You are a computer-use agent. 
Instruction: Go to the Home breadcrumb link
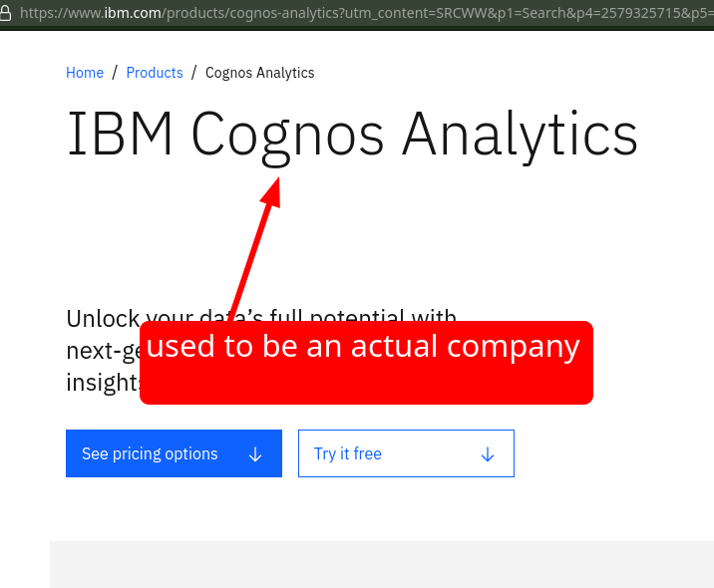click(x=85, y=73)
